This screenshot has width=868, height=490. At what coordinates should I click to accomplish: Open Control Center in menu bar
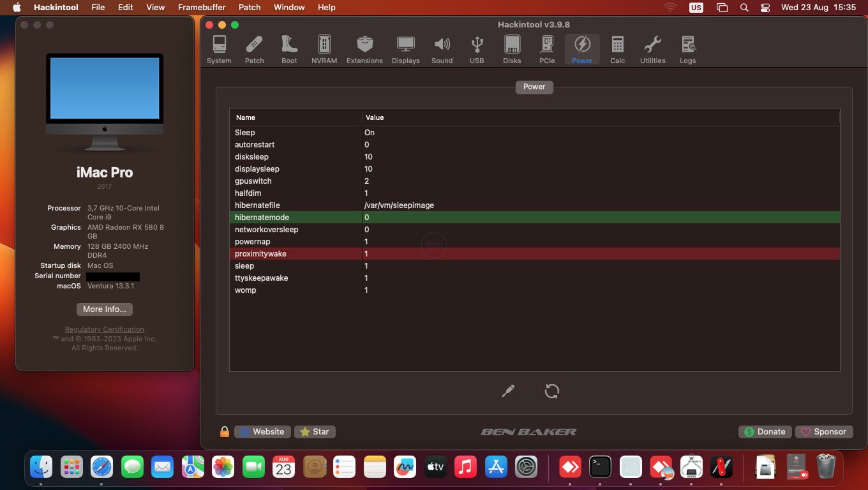(x=765, y=7)
